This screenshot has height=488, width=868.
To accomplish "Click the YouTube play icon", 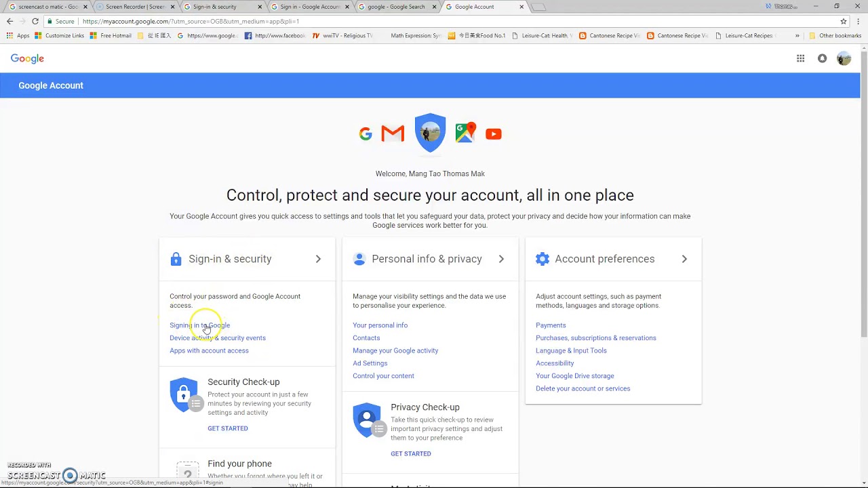I will [x=494, y=134].
